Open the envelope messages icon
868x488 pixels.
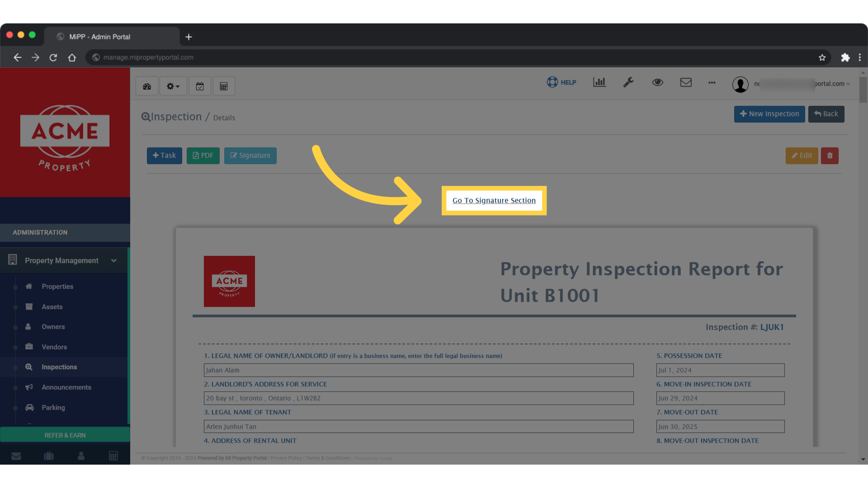coord(686,82)
